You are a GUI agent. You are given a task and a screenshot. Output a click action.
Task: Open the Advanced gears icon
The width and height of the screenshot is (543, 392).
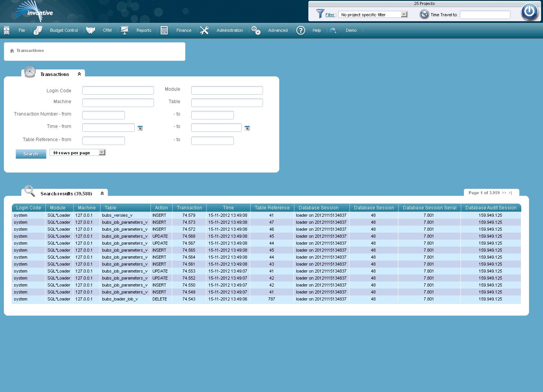[256, 30]
